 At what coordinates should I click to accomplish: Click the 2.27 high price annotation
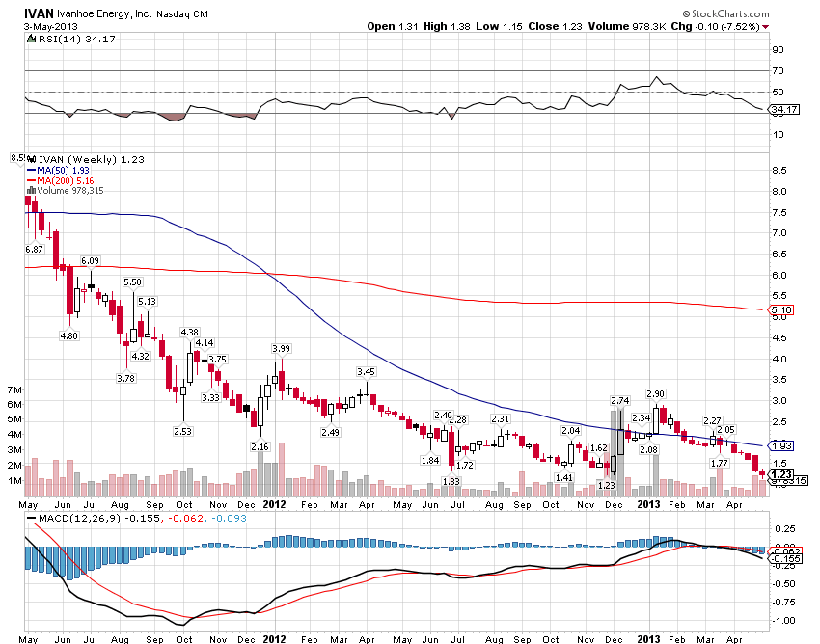[x=712, y=420]
